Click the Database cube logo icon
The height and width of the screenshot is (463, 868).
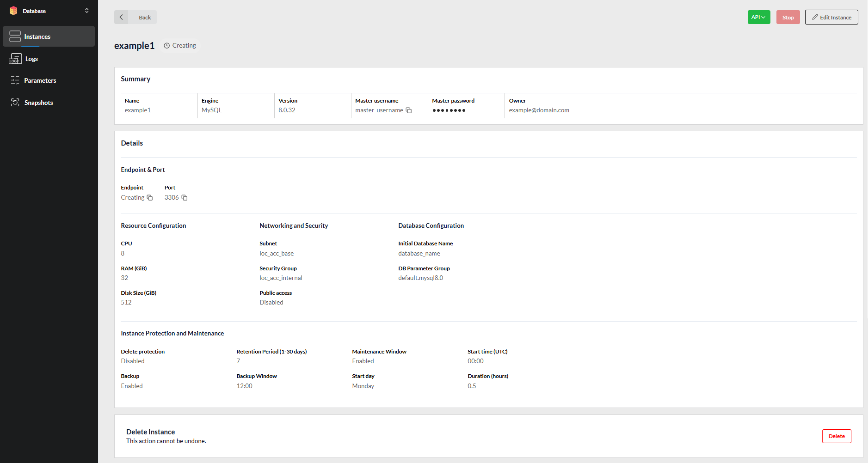point(13,11)
